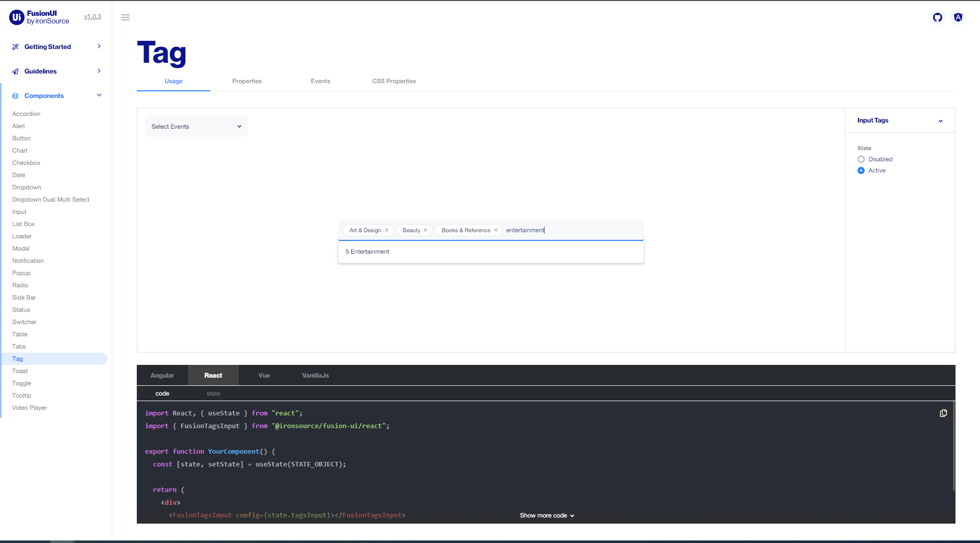Click the Guidelines paper-plane icon
980x543 pixels.
coord(15,71)
